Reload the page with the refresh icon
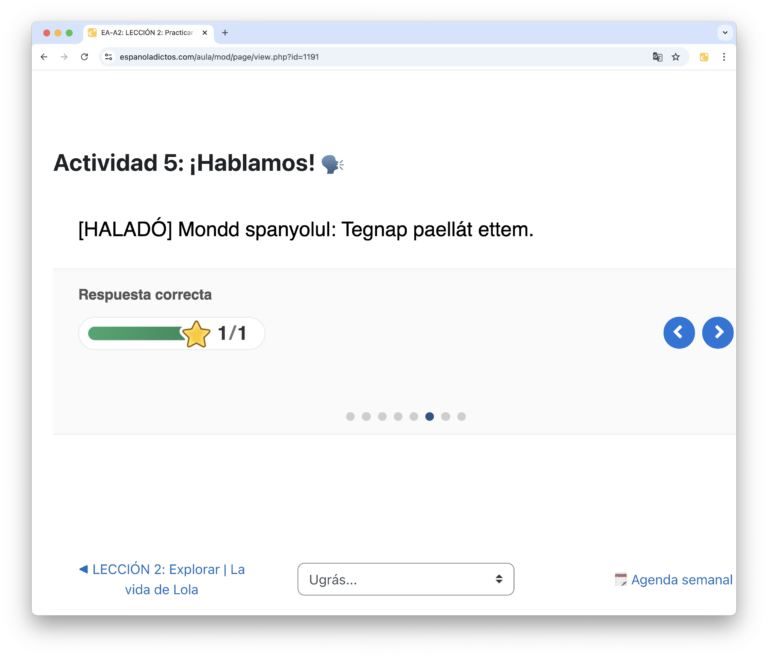The height and width of the screenshot is (657, 768). [x=84, y=57]
